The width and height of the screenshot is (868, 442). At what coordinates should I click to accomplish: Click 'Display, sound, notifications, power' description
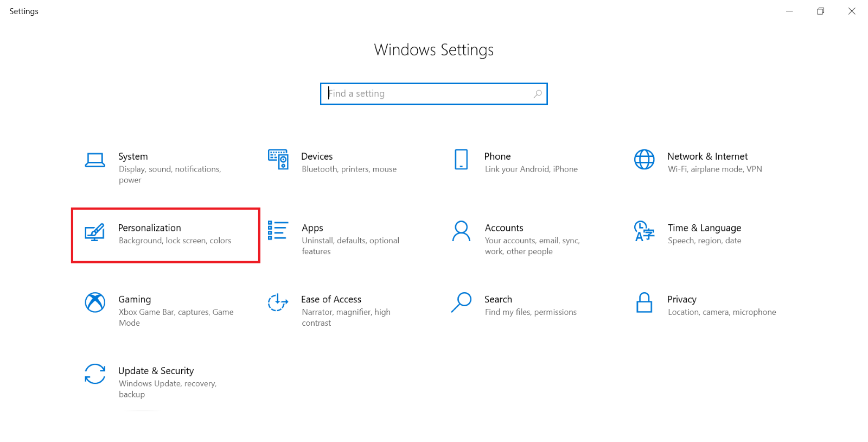[x=170, y=175]
